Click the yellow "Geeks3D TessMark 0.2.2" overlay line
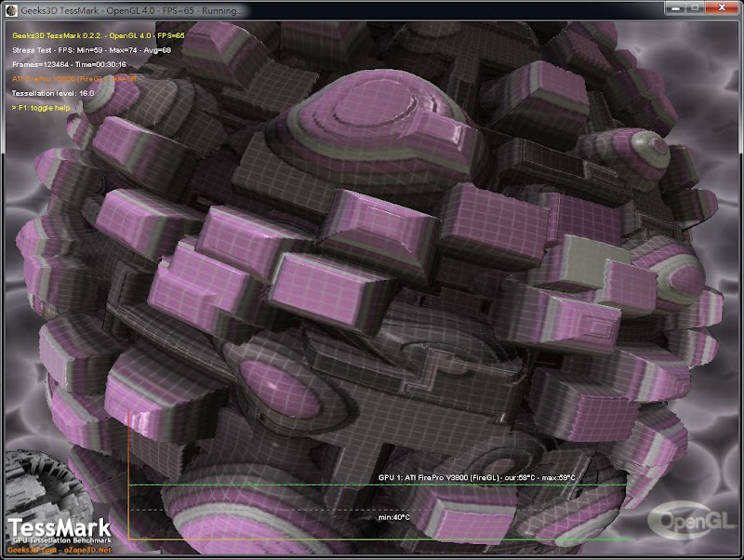The height and width of the screenshot is (560, 744). pos(99,35)
